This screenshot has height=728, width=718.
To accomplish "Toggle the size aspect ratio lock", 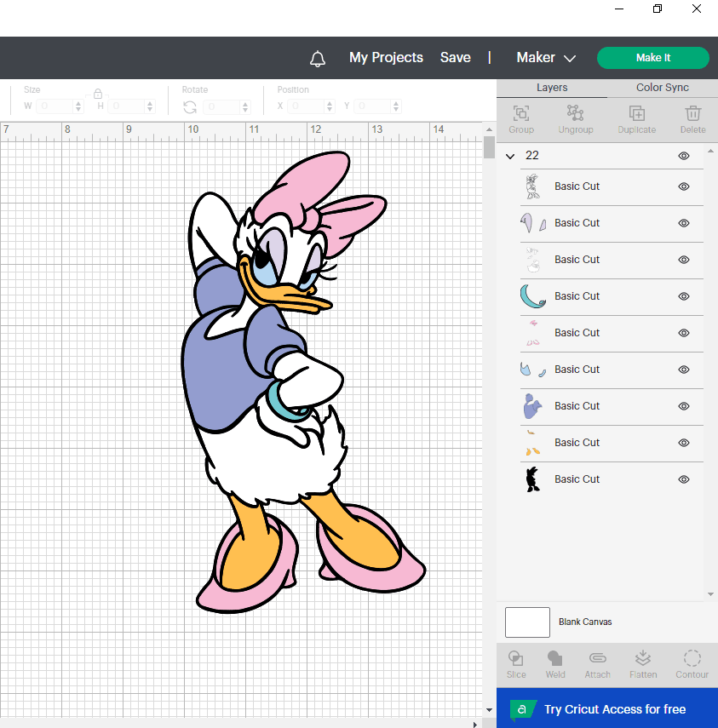I will [x=98, y=94].
